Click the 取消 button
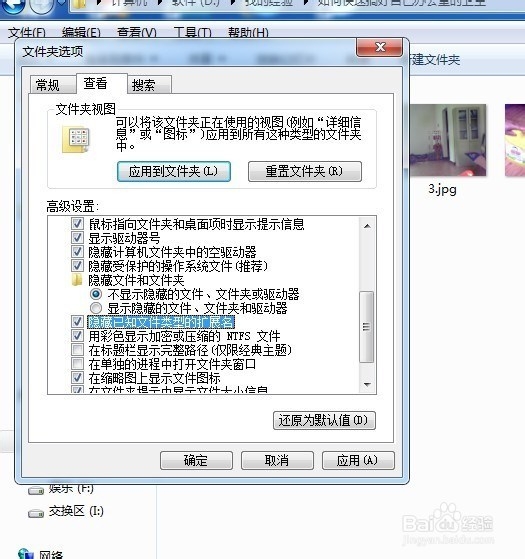 (277, 460)
